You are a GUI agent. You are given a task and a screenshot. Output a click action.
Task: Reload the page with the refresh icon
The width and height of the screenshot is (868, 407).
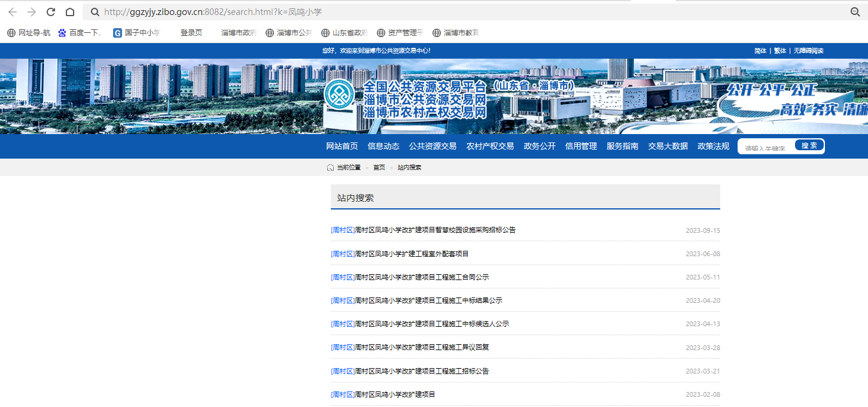coord(51,12)
